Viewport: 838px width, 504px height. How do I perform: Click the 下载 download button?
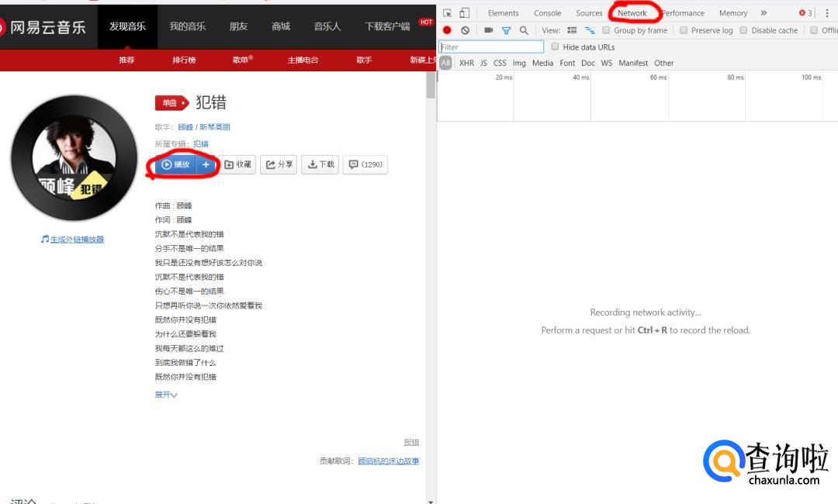tap(320, 164)
